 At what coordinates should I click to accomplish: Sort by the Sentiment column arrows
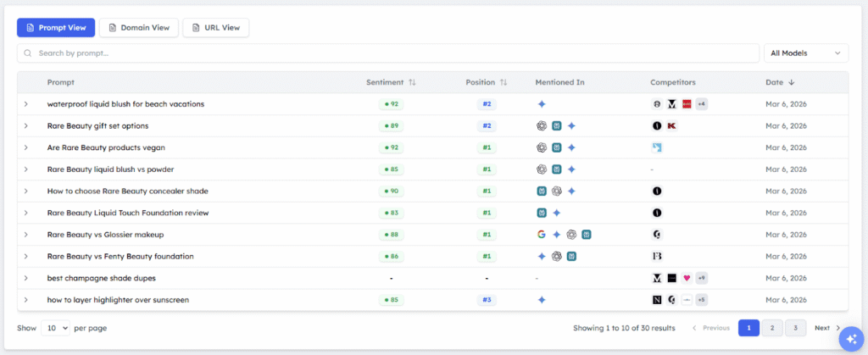pyautogui.click(x=412, y=82)
